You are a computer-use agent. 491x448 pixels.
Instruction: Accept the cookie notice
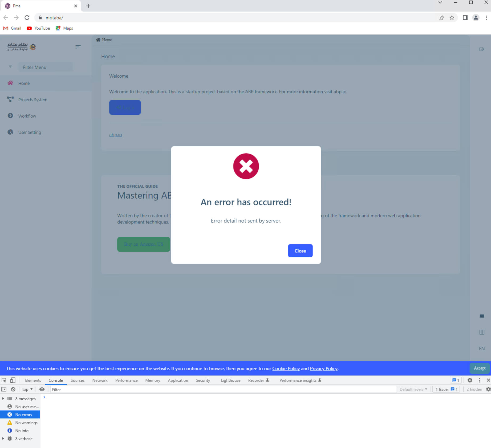[480, 368]
